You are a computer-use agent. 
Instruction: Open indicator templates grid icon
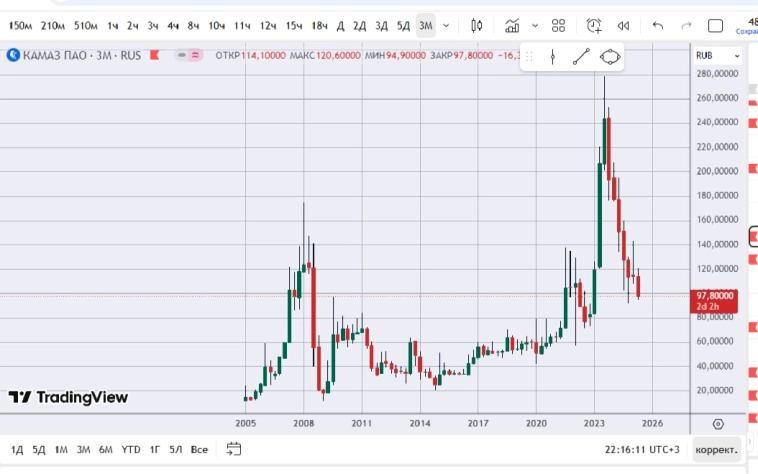click(x=558, y=26)
